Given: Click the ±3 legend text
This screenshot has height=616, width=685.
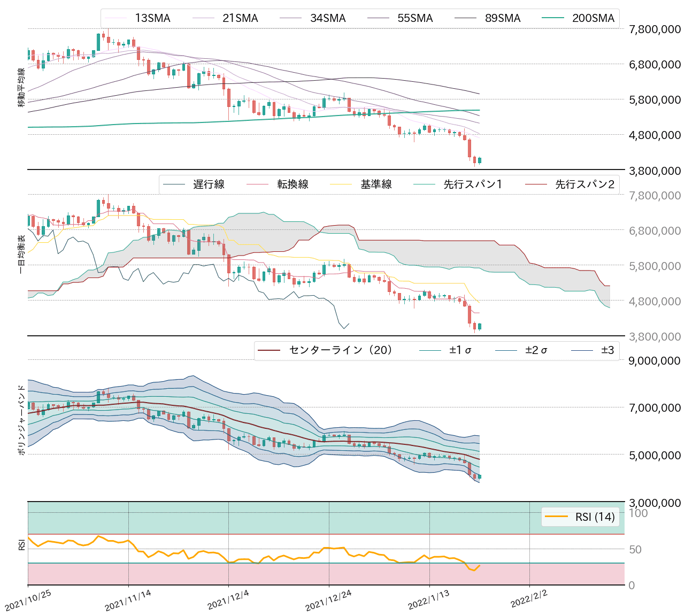Looking at the screenshot, I should tap(607, 350).
